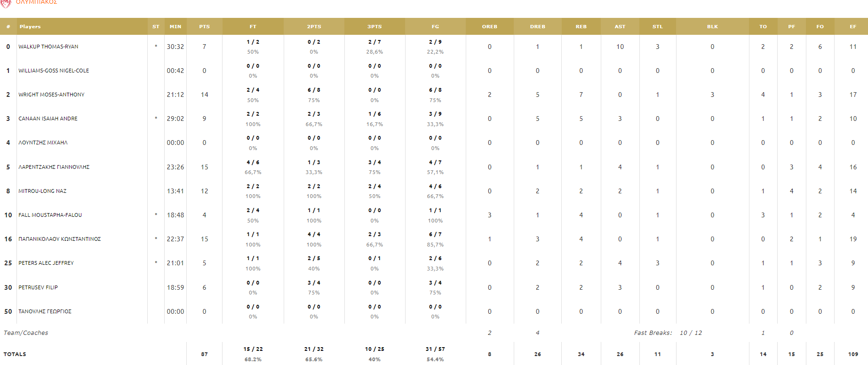Open the Olympiacos team name link
The image size is (868, 365).
point(36,2)
